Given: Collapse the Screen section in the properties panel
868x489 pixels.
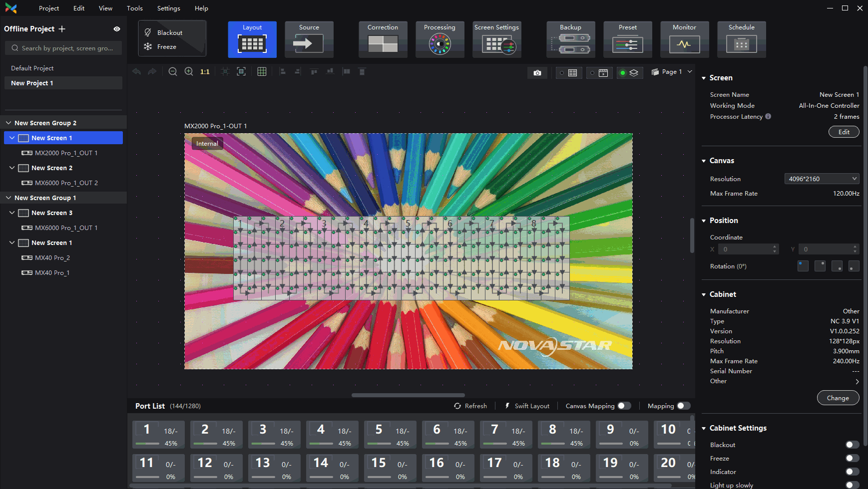Looking at the screenshot, I should (x=704, y=78).
